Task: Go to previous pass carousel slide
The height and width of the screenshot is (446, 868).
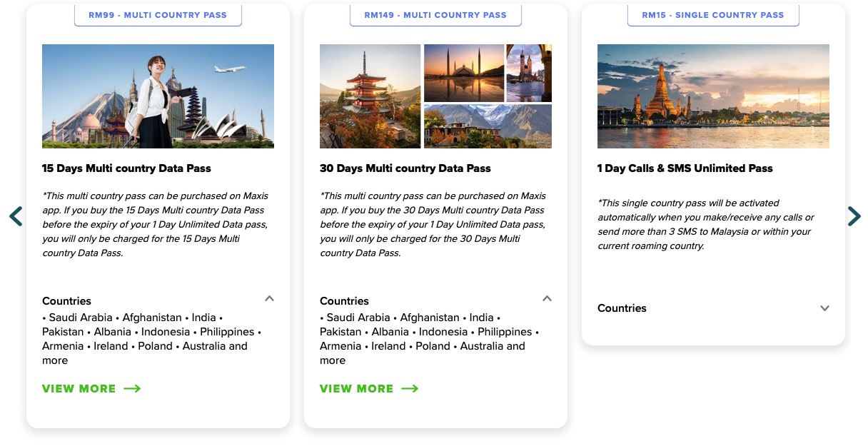Action: click(x=16, y=216)
